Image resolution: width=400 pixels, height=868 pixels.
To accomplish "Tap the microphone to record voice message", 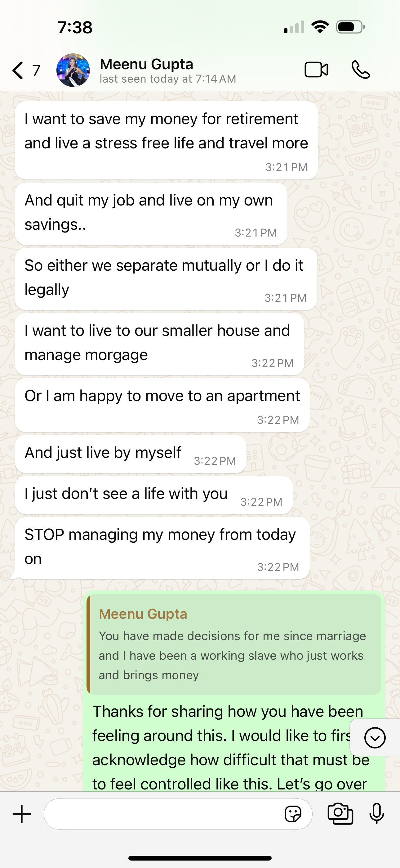I will click(376, 814).
